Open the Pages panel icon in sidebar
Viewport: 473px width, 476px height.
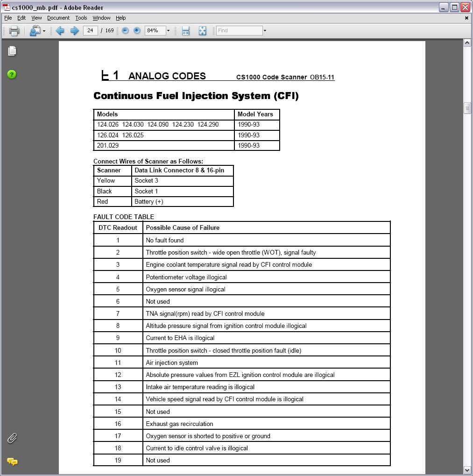[12, 51]
